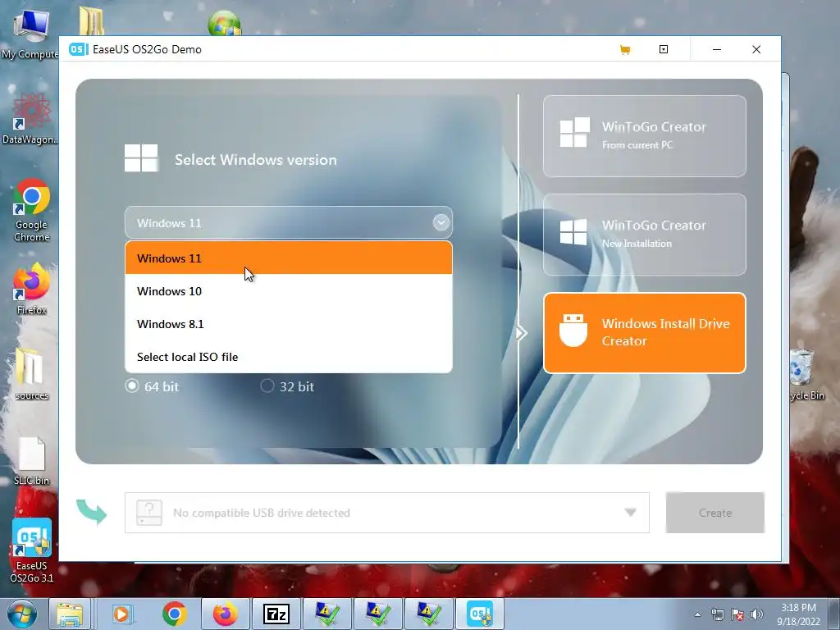Open the title bar menu box icon

[663, 49]
